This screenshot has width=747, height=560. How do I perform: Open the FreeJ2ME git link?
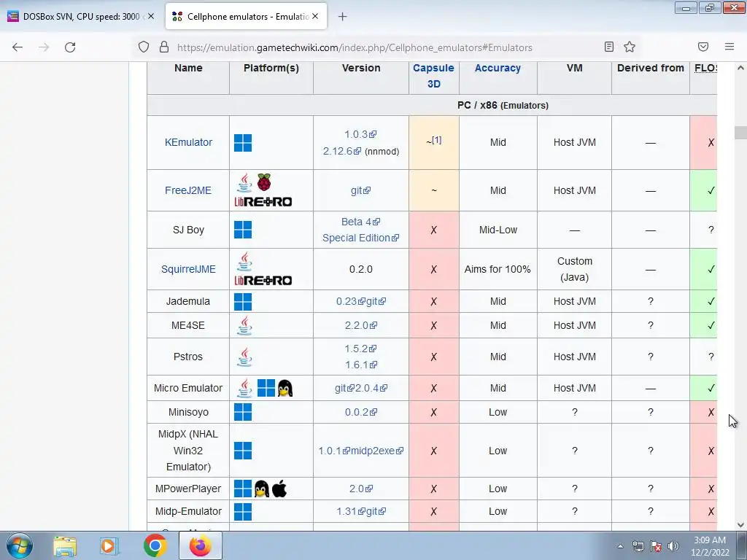pos(360,190)
